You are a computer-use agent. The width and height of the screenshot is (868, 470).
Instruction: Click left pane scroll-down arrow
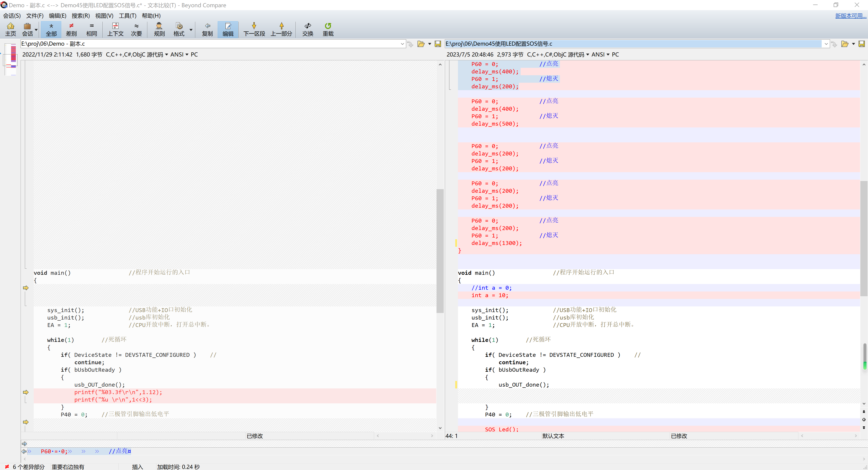[440, 428]
